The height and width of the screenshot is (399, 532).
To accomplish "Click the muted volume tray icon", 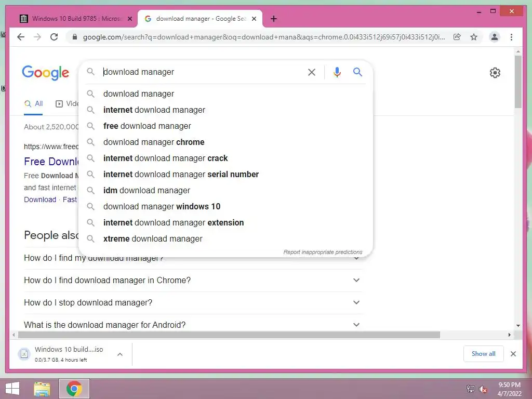I will coord(483,389).
